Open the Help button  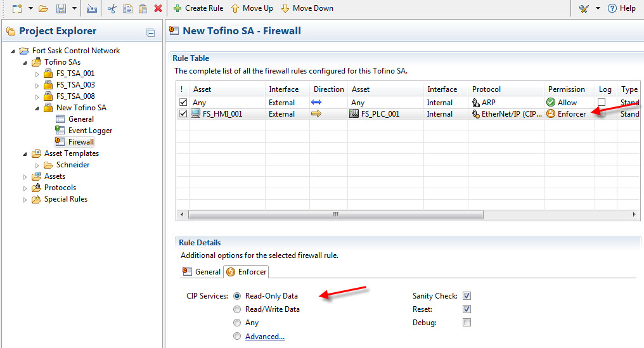coord(621,8)
